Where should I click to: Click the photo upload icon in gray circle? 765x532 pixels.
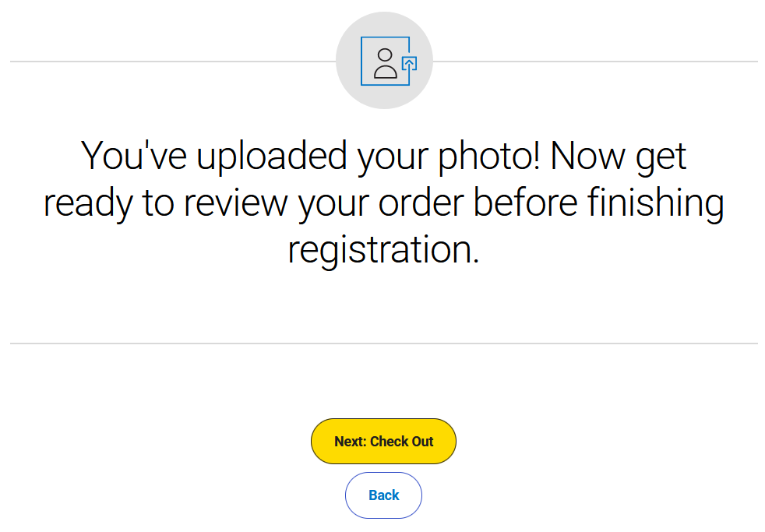(x=384, y=61)
